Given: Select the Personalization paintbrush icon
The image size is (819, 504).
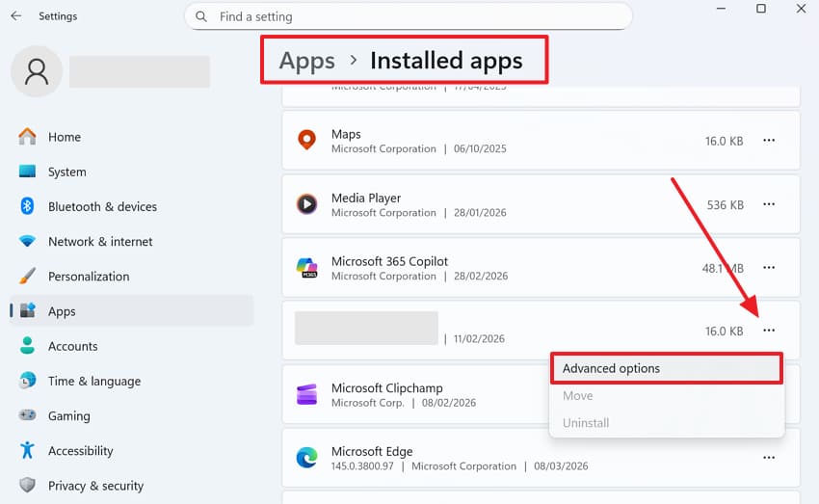Looking at the screenshot, I should 27,276.
